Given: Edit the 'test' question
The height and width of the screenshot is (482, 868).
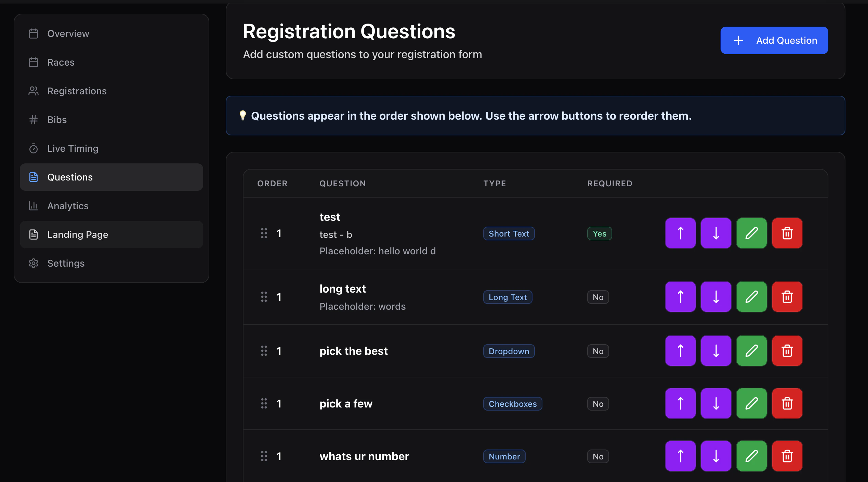Looking at the screenshot, I should click(x=751, y=233).
